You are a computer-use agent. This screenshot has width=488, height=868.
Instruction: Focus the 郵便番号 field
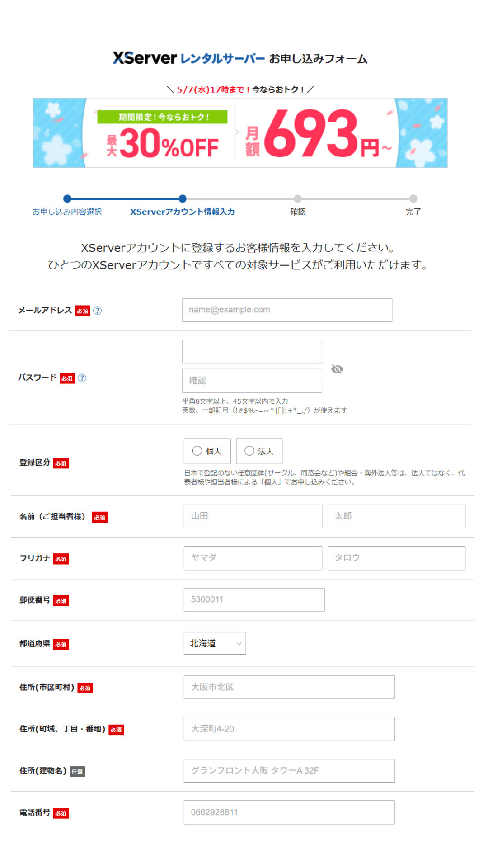click(x=254, y=600)
